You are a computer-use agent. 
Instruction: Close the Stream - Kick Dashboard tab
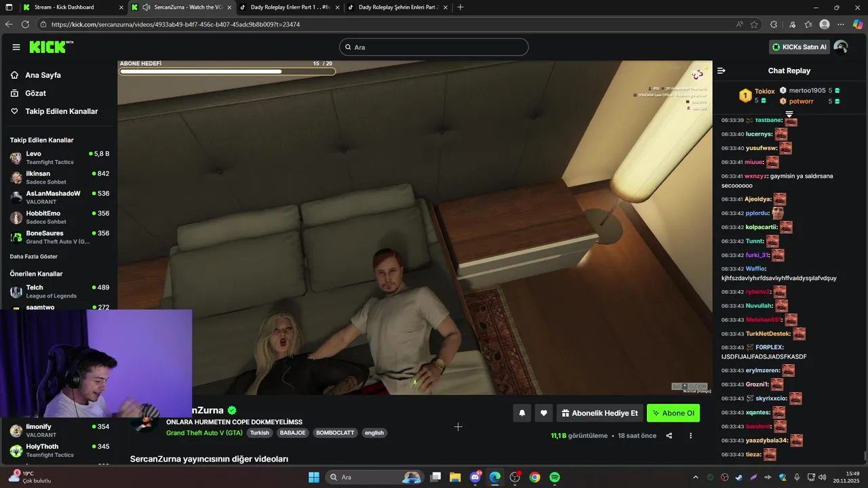121,7
